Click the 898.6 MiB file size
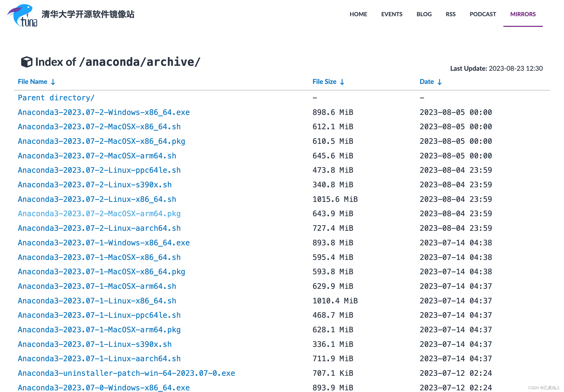 [333, 112]
